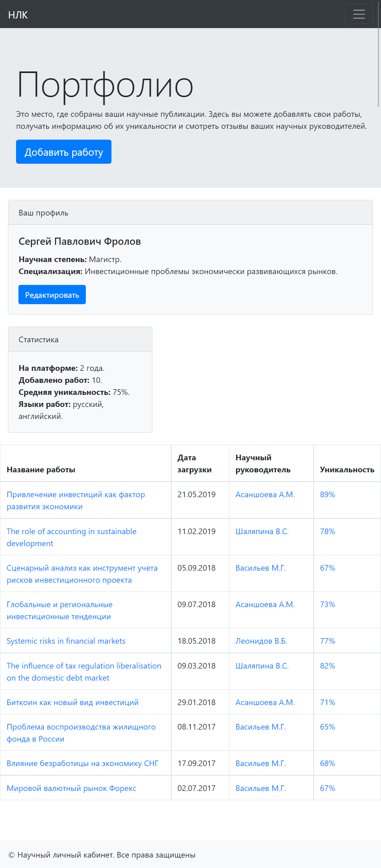Click the Редактировать profile button
Screen dimensions: 381x868
[x=52, y=295]
